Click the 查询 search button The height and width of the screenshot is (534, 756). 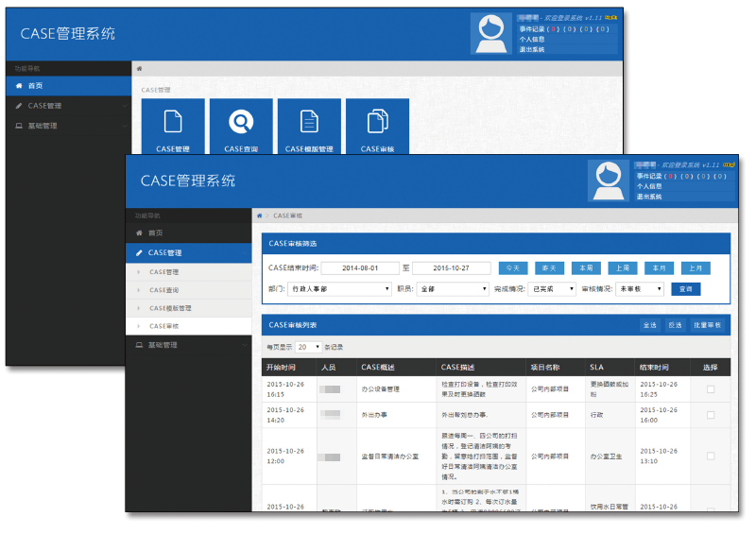(x=686, y=289)
